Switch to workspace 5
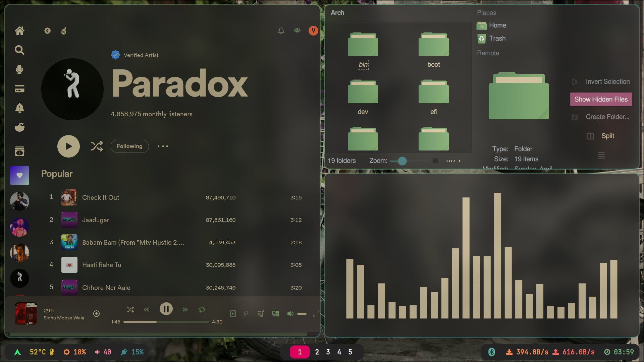Image resolution: width=644 pixels, height=362 pixels. click(x=350, y=352)
